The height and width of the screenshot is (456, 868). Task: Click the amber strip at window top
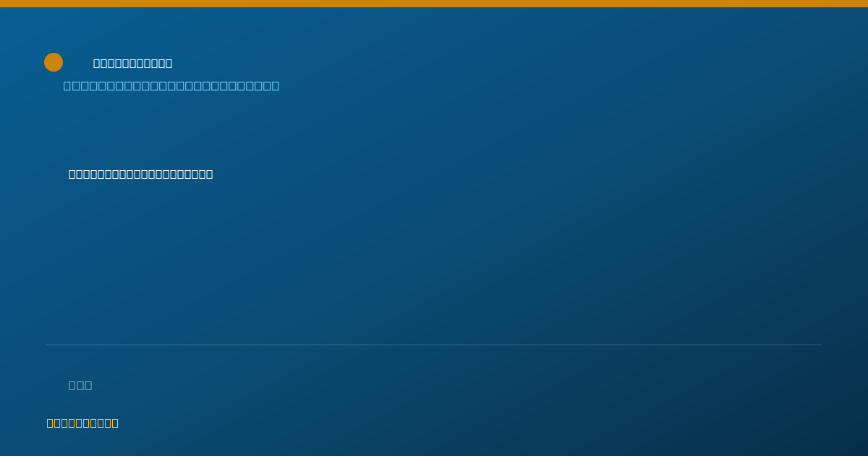coord(434,4)
